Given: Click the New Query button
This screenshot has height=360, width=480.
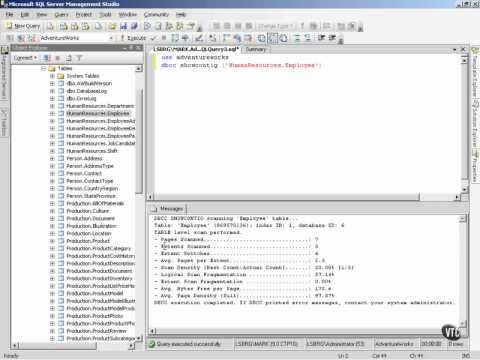Looking at the screenshot, I should tap(23, 26).
